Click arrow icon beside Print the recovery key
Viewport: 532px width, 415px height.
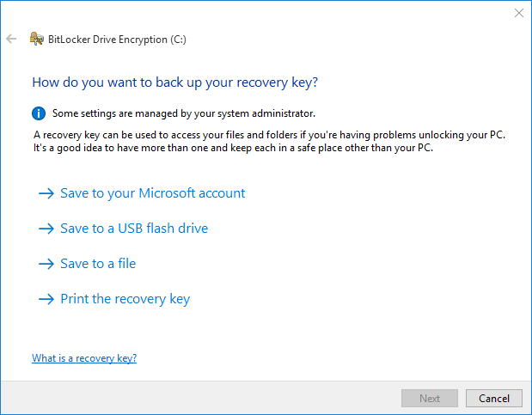tap(46, 299)
